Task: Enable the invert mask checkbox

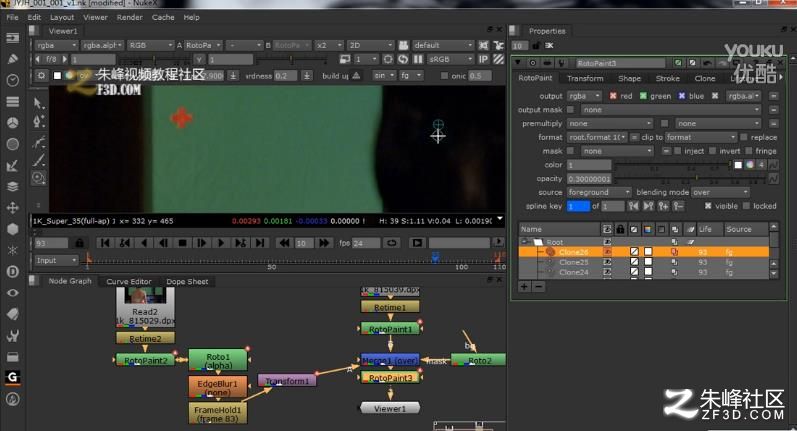Action: pyautogui.click(x=713, y=151)
